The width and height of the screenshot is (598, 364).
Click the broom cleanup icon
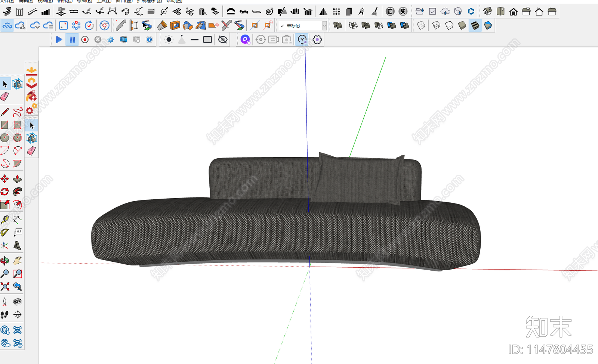[375, 12]
